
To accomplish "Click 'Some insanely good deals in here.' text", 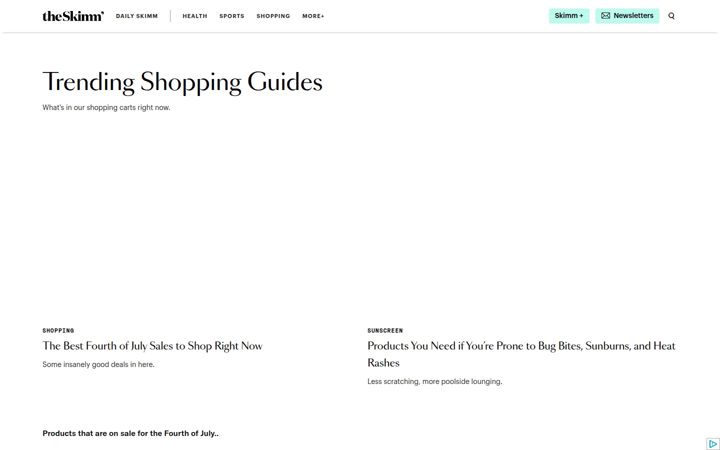I will (x=98, y=365).
